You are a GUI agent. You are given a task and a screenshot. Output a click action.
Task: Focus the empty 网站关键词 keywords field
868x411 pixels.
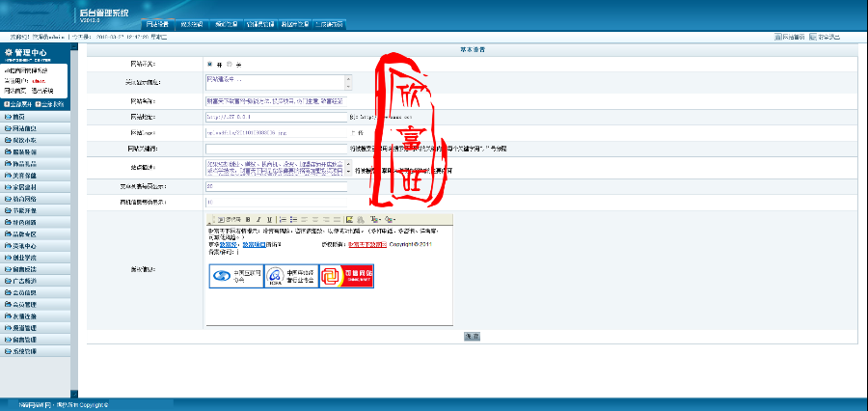coord(276,149)
